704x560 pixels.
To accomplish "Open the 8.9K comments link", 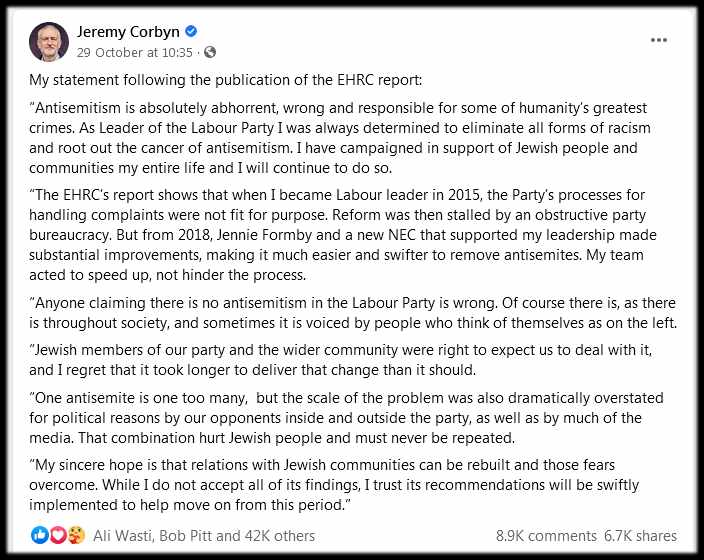I will (546, 536).
